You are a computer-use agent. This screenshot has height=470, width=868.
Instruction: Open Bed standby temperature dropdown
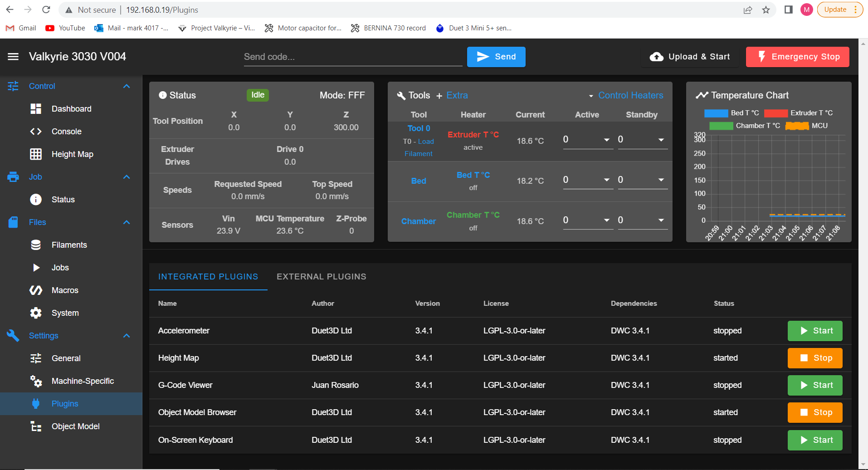pos(661,180)
